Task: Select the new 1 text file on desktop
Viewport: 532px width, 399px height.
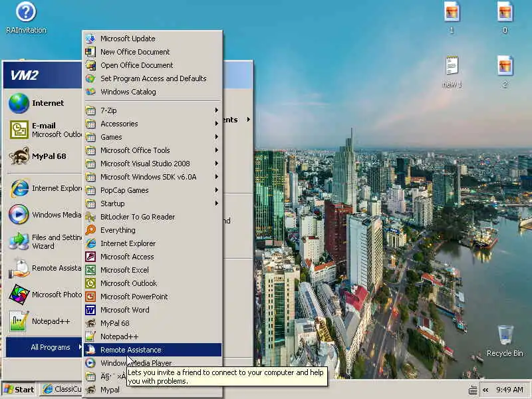Action: click(452, 72)
